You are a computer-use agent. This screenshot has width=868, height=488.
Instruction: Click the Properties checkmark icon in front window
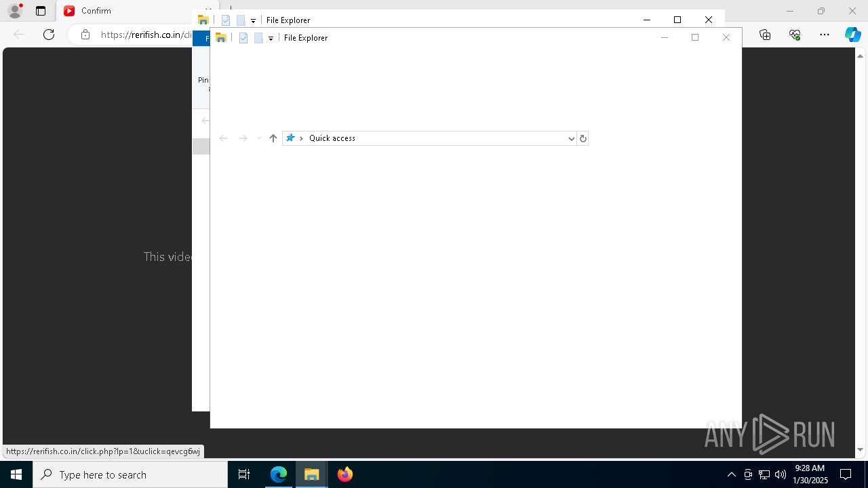[243, 38]
